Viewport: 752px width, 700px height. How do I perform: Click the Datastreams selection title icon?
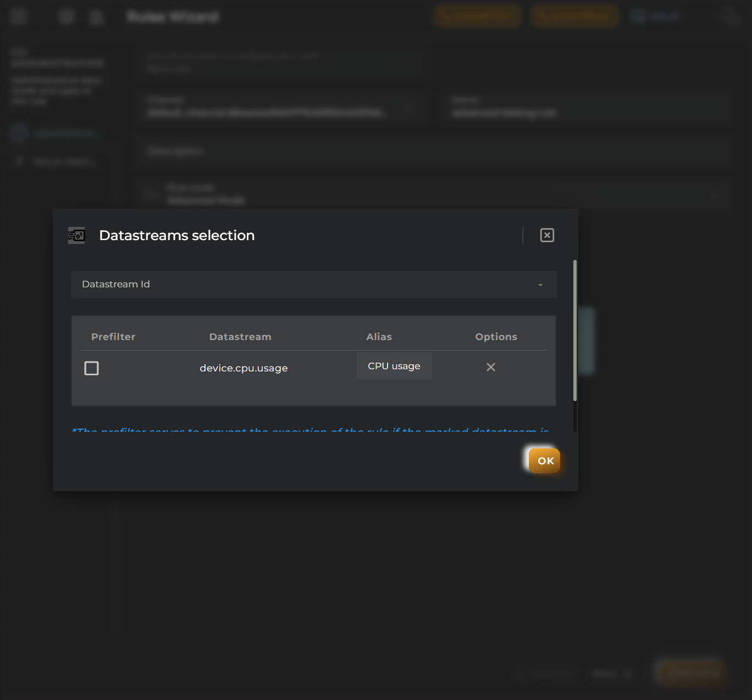pos(76,236)
